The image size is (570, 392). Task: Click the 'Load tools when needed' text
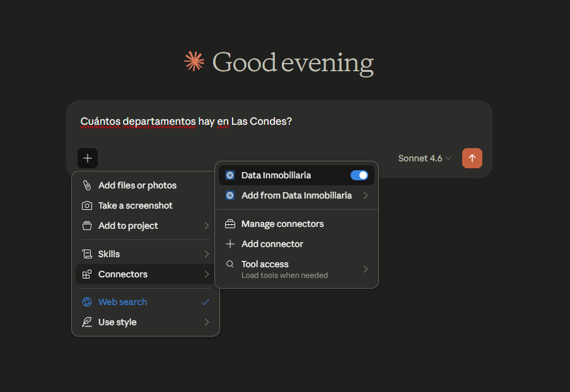(284, 275)
